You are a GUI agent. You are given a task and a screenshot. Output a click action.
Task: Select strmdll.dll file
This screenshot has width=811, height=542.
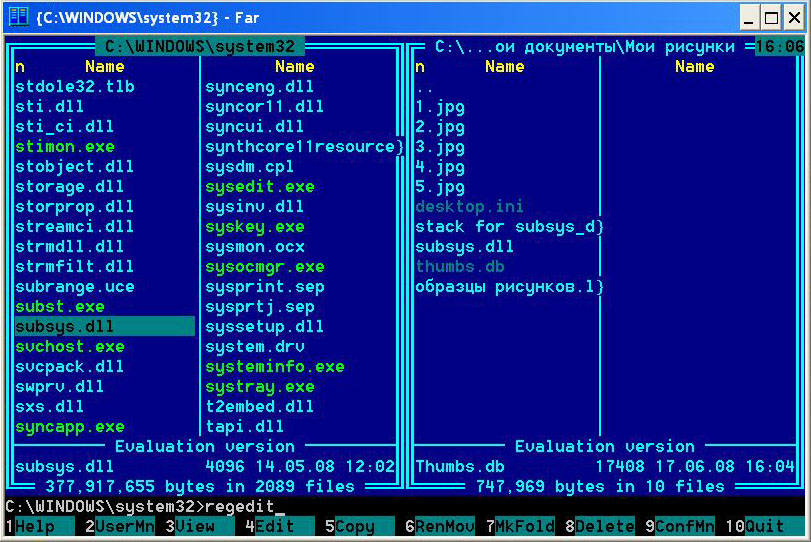click(69, 247)
